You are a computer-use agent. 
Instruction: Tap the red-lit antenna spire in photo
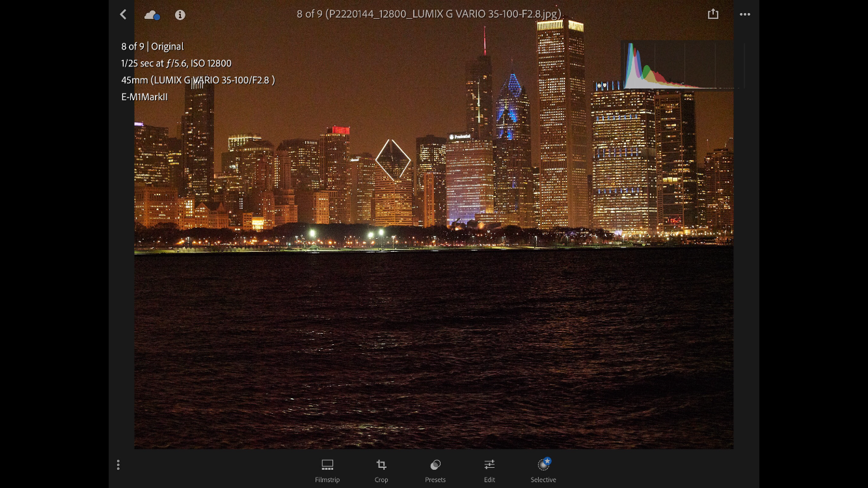485,41
